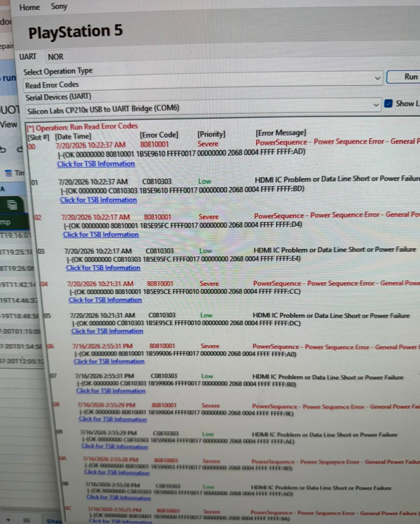This screenshot has height=524, width=420.
Task: Click the 7/20/2026 10:21:31 AM date in slot 05
Action: [102, 315]
